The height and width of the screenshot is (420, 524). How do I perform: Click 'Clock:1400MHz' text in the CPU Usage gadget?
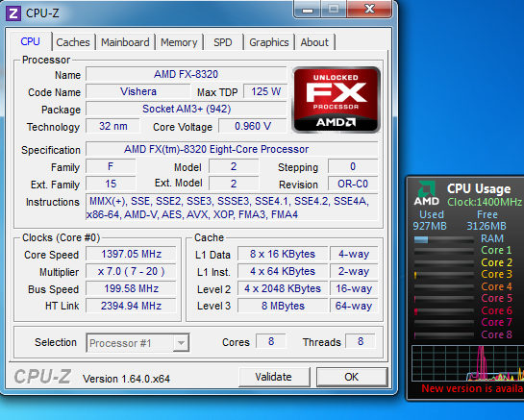click(485, 202)
